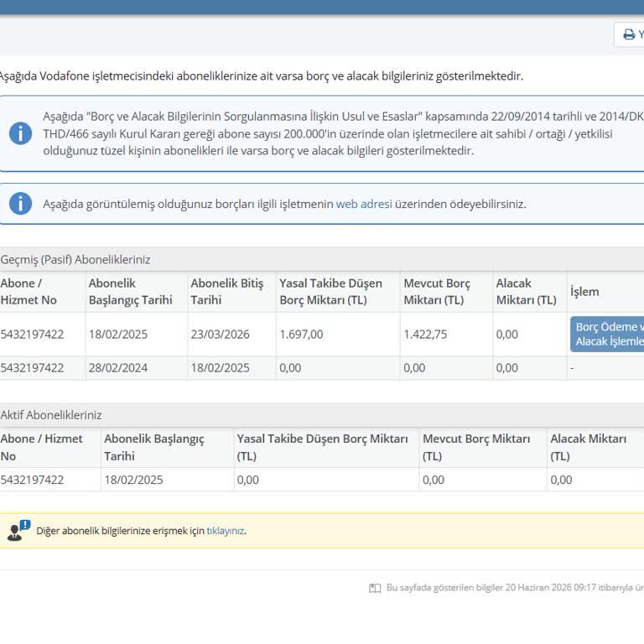644x644 pixels.
Task: Click the start date 28/02/2024
Action: coord(118,367)
